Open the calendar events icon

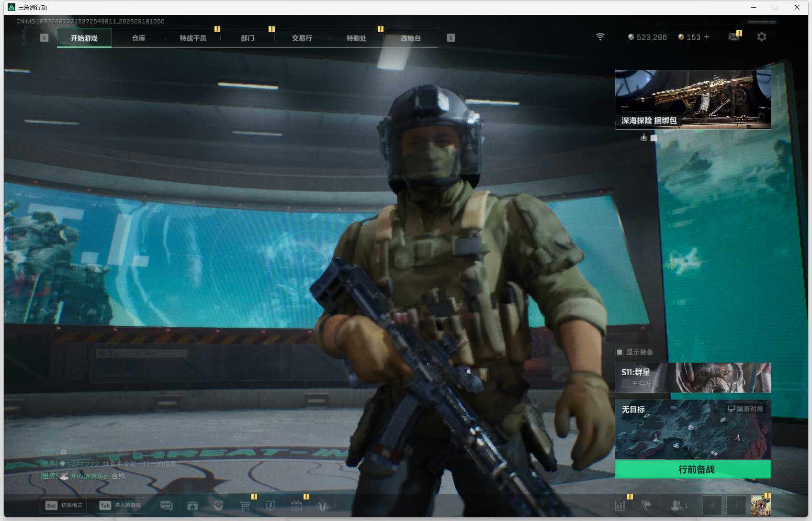pos(296,506)
